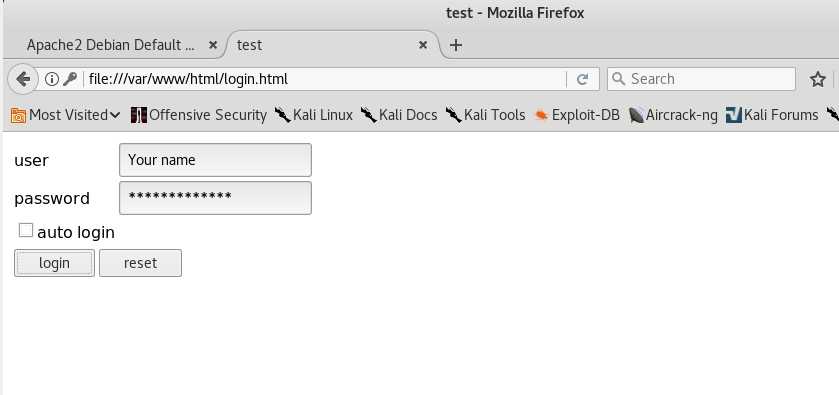Open the Aircrack-ng bookmark
Screen dimensions: 839x395
674,115
